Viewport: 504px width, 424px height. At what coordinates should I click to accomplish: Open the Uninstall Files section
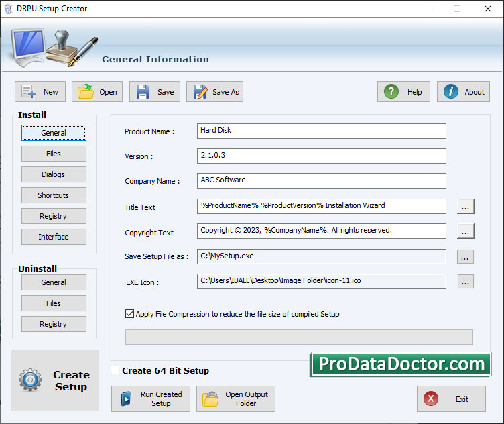(x=54, y=303)
